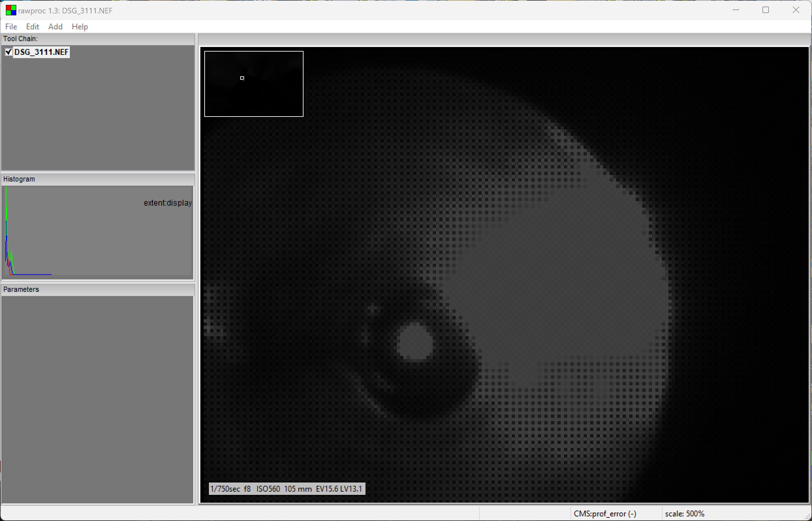Click the EXIF exposure info overlay
812x521 pixels.
(x=287, y=489)
